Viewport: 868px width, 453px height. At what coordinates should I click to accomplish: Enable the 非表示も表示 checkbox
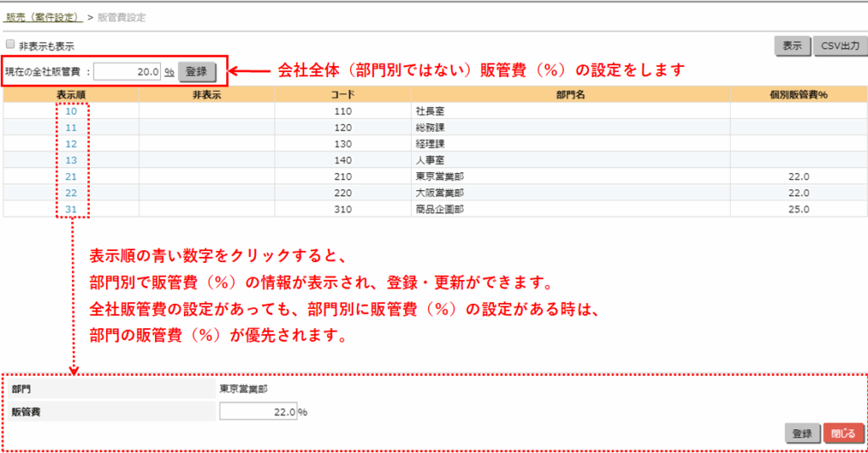coord(10,45)
